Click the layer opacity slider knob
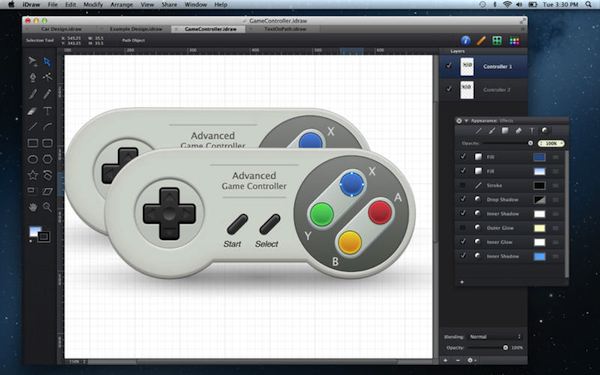Image resolution: width=600 pixels, height=375 pixels. 505,348
